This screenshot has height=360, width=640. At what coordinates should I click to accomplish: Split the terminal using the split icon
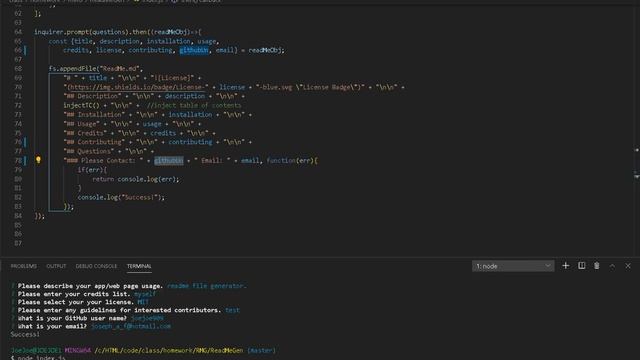(581, 266)
